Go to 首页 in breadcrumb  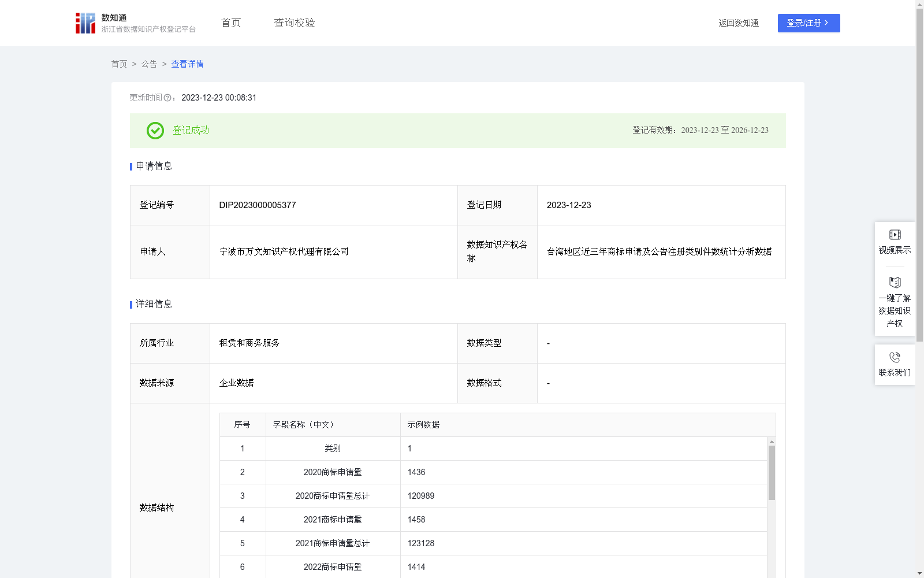pyautogui.click(x=119, y=64)
